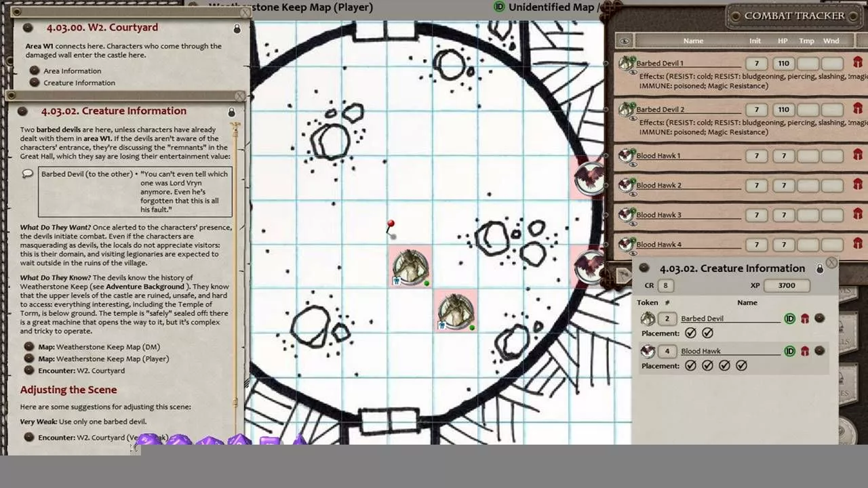The image size is (868, 488).
Task: Click the Blood Hawk token in the encounter list
Action: (648, 351)
